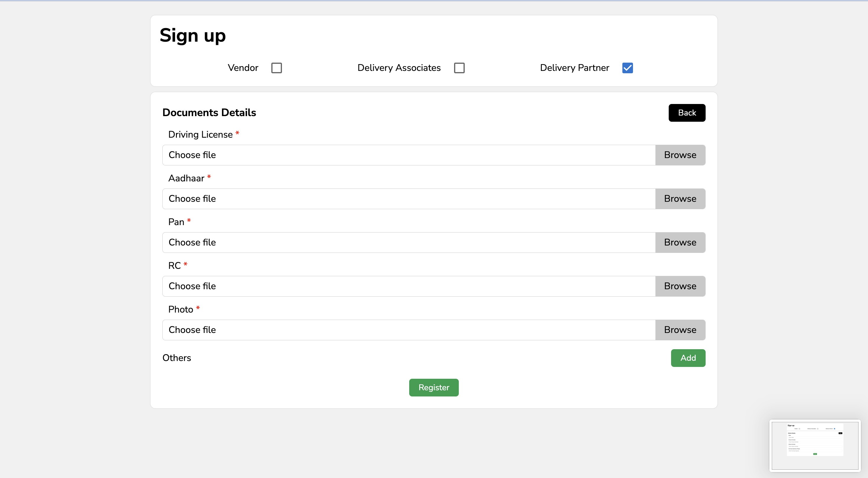Browse for Pan file

coord(680,242)
